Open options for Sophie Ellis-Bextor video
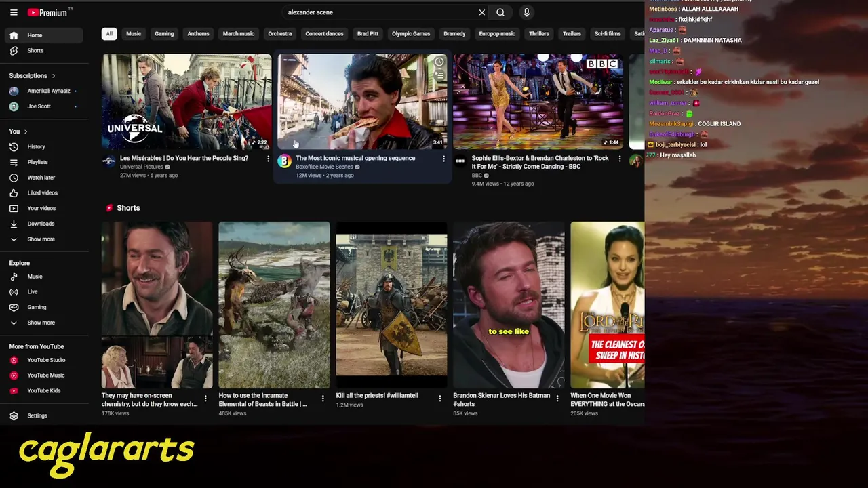The height and width of the screenshot is (488, 868). 619,159
